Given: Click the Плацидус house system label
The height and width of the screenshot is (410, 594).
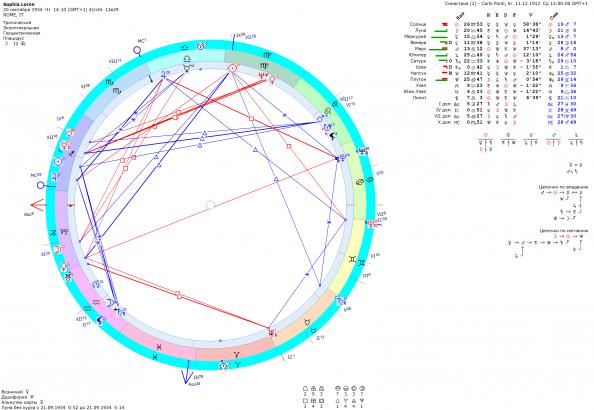Looking at the screenshot, I should 14,39.
